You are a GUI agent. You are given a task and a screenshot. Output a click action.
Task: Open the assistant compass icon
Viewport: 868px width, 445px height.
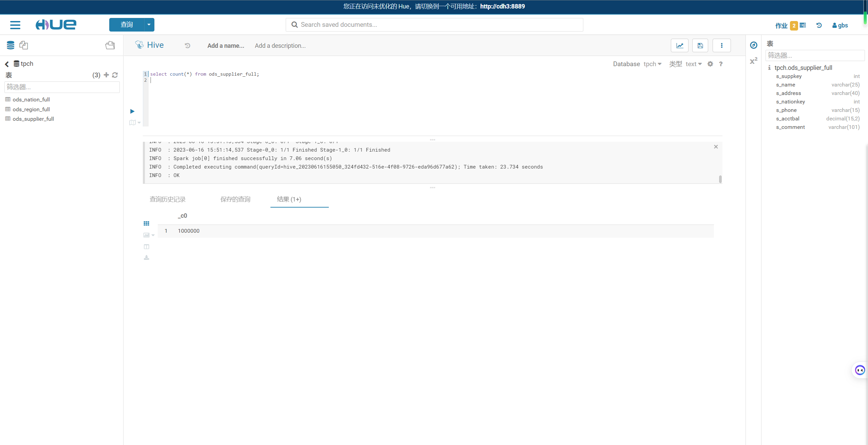pos(754,45)
